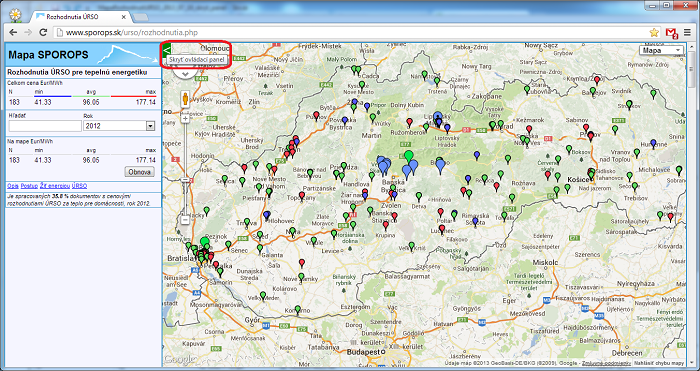The height and width of the screenshot is (371, 700).
Task: Focus the Hľadať search field
Action: click(45, 126)
